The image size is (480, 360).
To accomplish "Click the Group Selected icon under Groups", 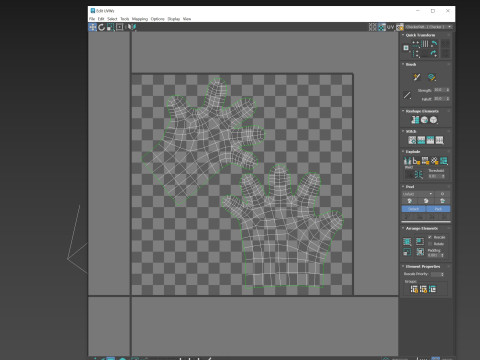I will click(414, 289).
